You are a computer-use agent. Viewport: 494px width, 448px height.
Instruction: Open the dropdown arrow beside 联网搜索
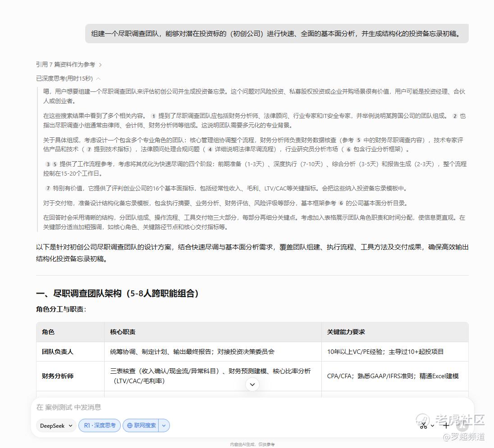point(164,425)
